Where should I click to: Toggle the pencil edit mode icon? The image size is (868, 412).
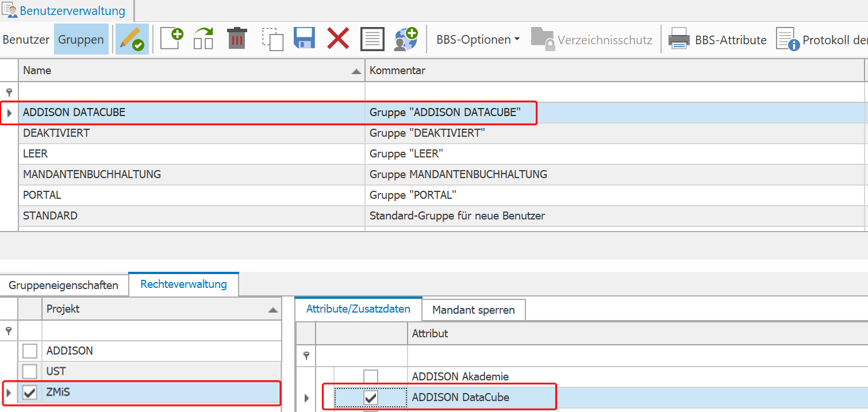tap(132, 39)
